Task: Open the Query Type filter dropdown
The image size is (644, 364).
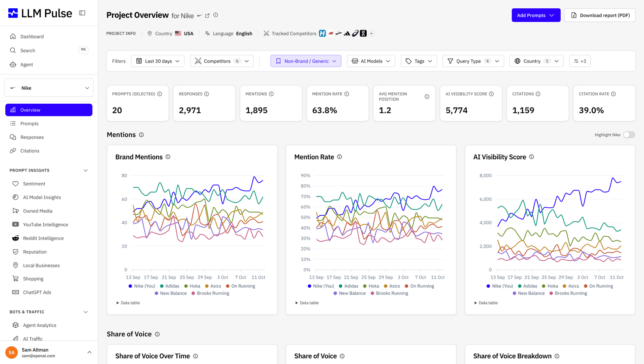Action: [473, 61]
